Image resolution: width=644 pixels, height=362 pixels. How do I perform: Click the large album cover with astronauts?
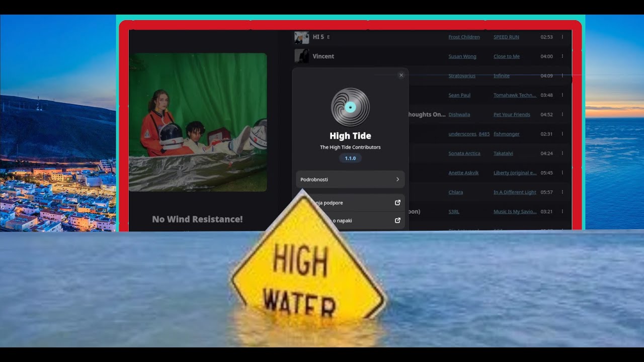198,122
